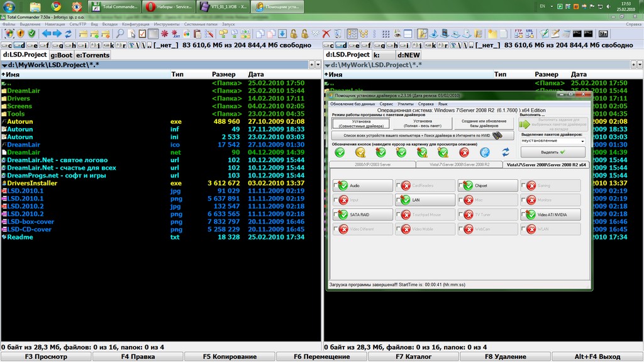
Task: Toggle the Audio driver checkbox
Action: point(335,185)
